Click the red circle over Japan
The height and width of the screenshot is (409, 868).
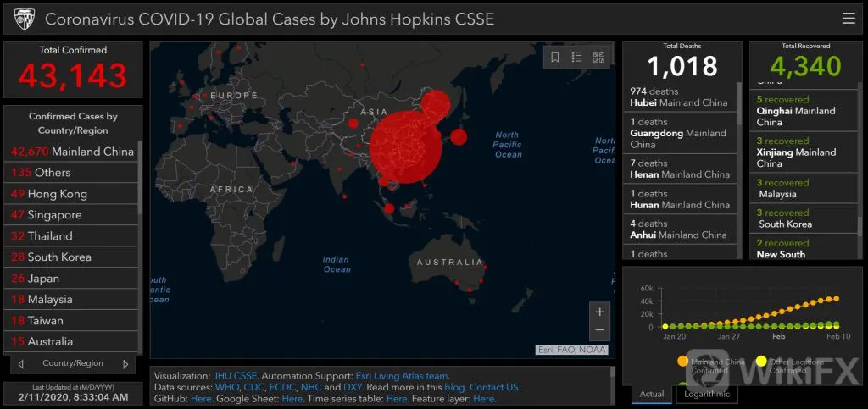(459, 137)
